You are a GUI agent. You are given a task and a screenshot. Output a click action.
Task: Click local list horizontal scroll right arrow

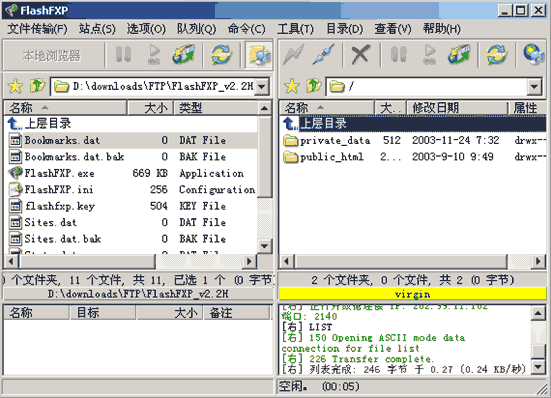(x=249, y=261)
